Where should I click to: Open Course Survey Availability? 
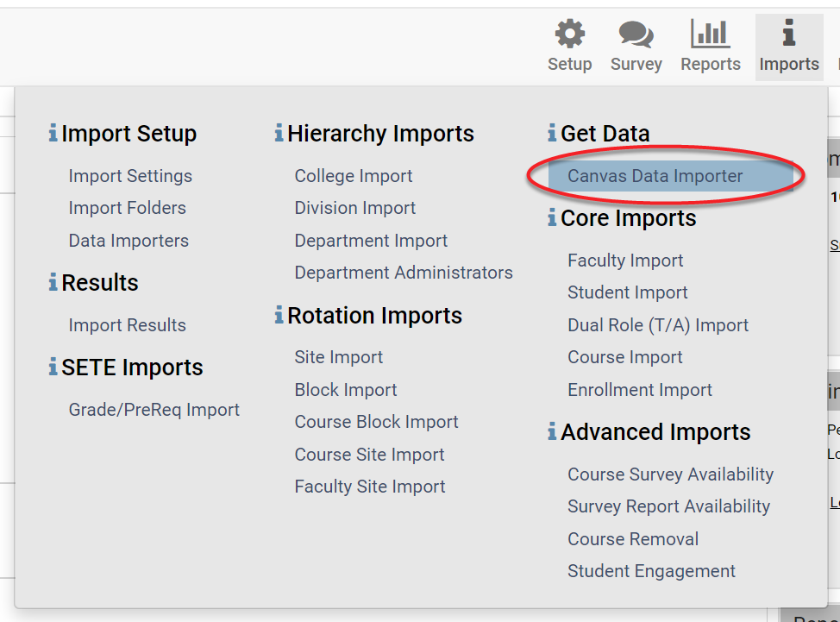click(x=670, y=474)
